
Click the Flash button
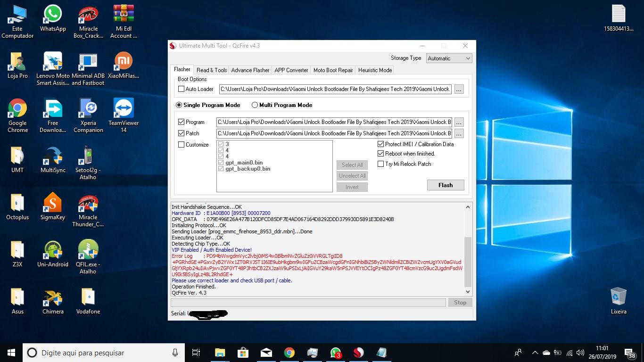(446, 185)
